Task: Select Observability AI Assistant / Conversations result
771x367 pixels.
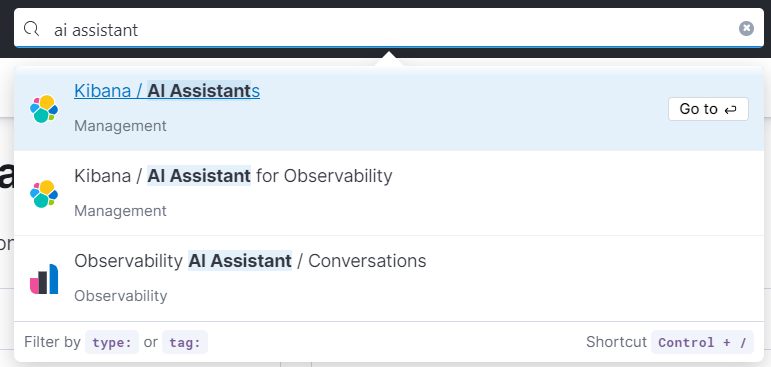Action: click(x=389, y=278)
